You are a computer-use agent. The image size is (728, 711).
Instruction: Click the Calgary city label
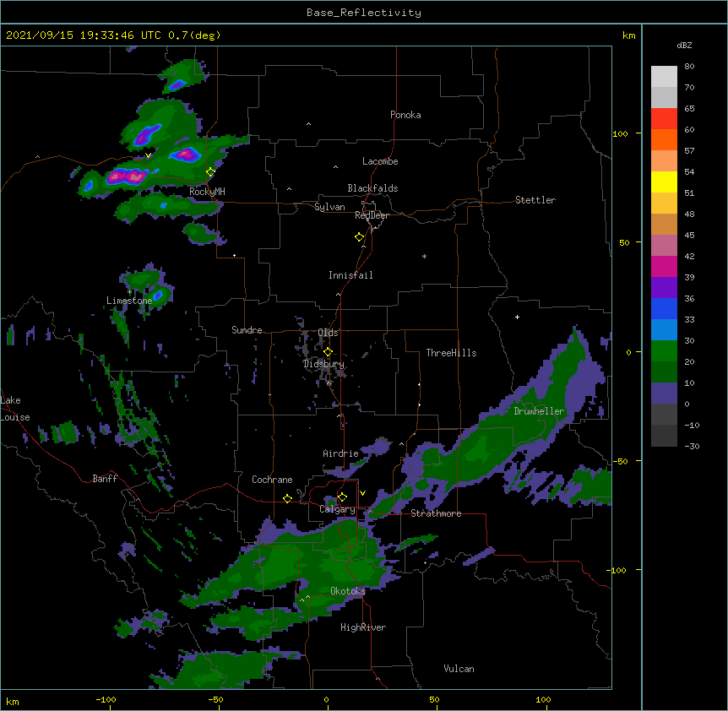pyautogui.click(x=337, y=509)
